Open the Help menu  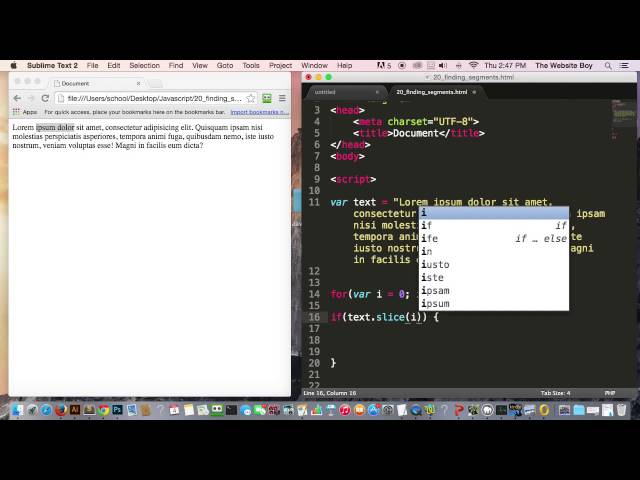coord(344,65)
